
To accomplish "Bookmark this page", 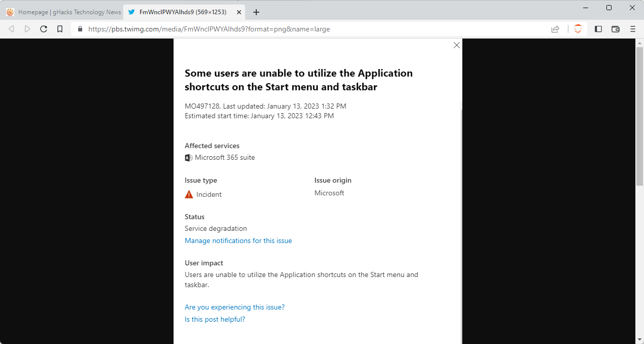I will [x=60, y=29].
